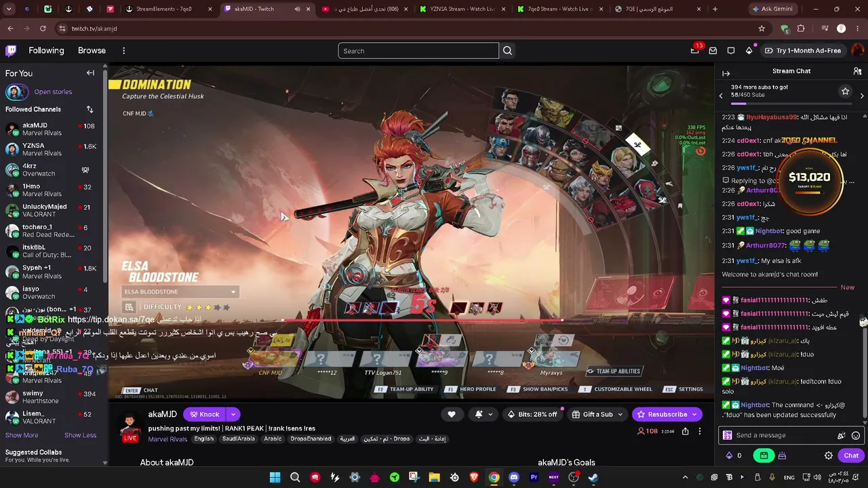Open chat settings gear
This screenshot has width=868, height=488.
828,455
